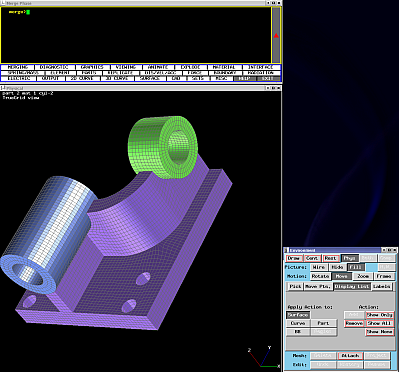Click the Rest button to restore view
This screenshot has width=399, height=372.
(331, 258)
